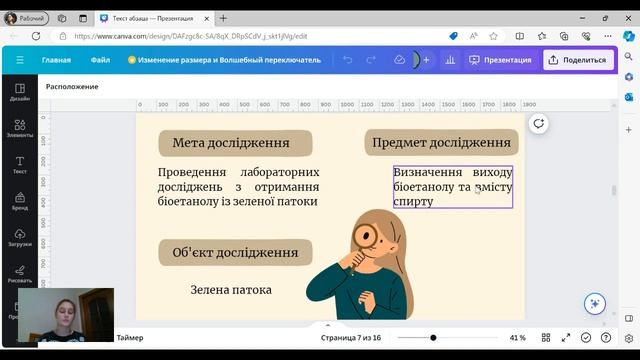640x360 pixels.
Task: Reload the browser page
Action: pyautogui.click(x=36, y=36)
